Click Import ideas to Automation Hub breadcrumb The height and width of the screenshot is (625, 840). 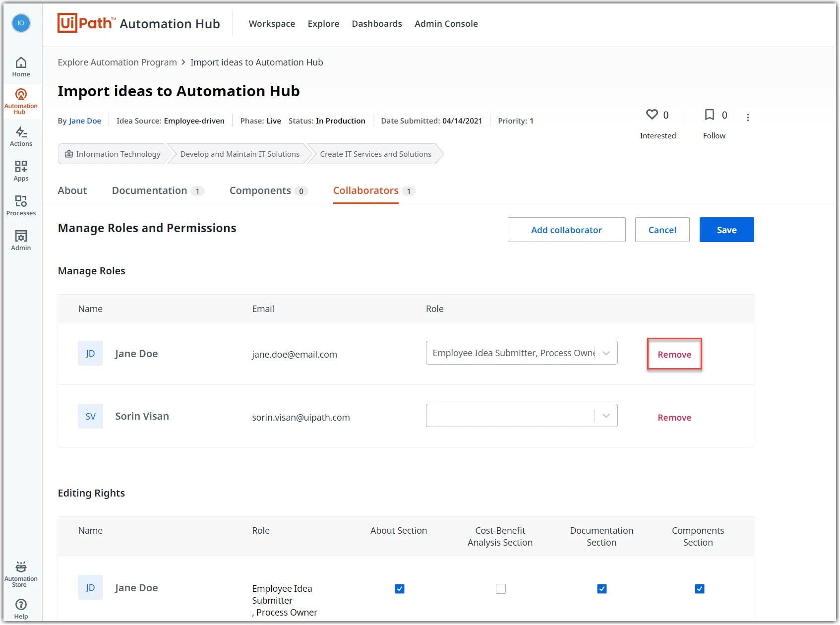pos(256,62)
